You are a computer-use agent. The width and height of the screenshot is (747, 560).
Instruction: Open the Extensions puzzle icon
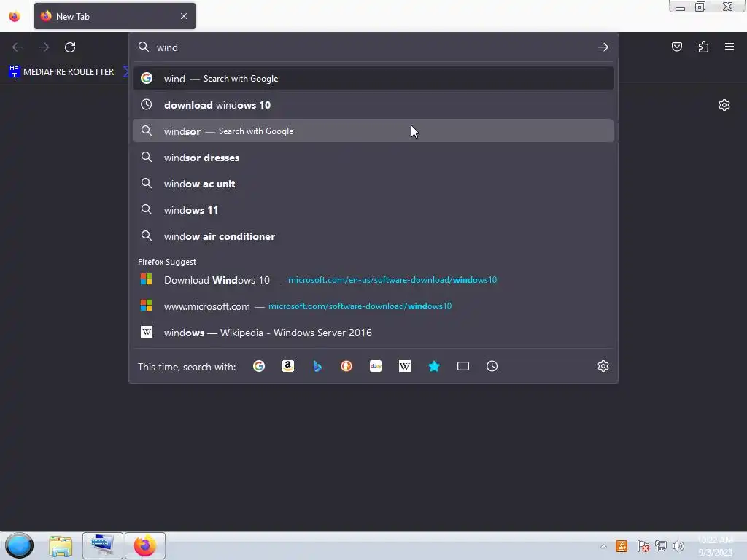click(x=703, y=47)
